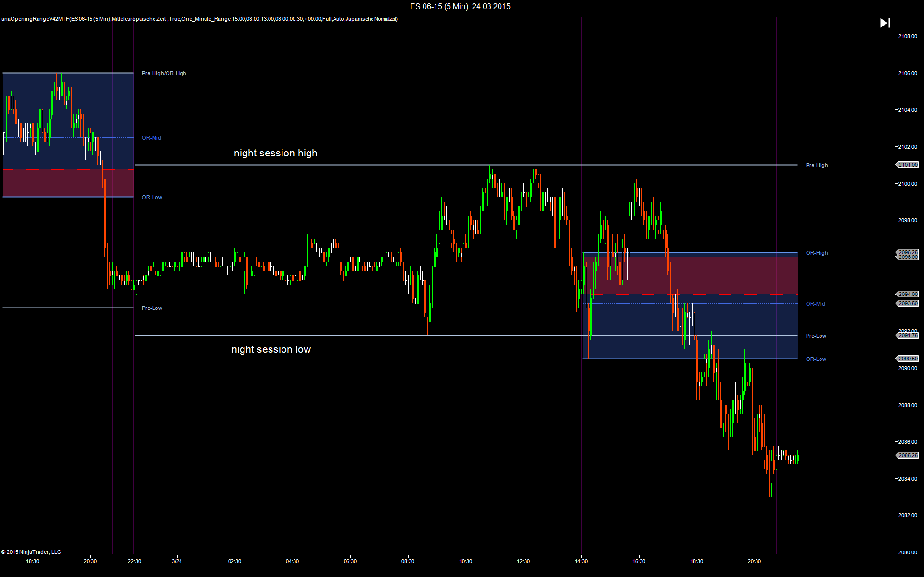Click the 2093,50 price axis marker
The width and height of the screenshot is (924, 577).
tap(908, 303)
